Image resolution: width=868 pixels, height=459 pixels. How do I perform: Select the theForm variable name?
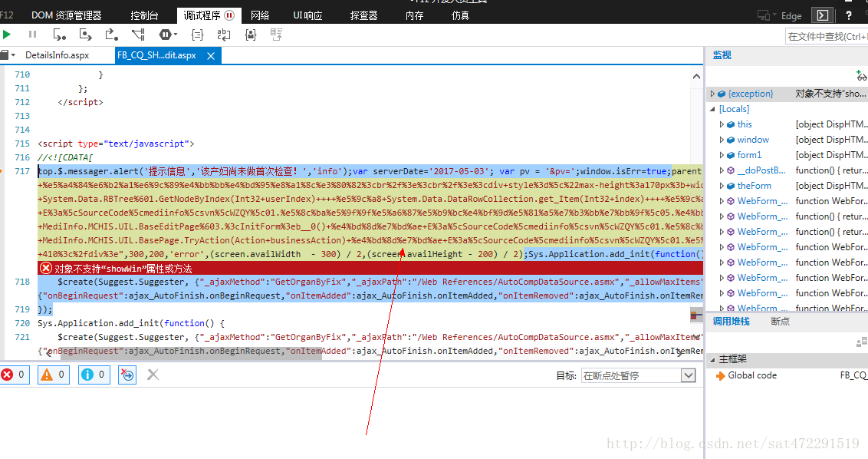pos(754,186)
